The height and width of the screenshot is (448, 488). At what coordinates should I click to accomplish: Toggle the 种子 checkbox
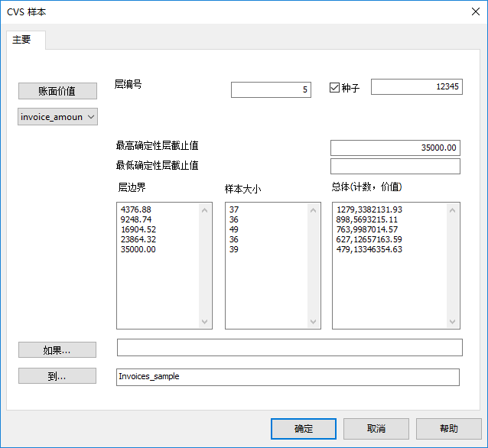click(x=334, y=88)
